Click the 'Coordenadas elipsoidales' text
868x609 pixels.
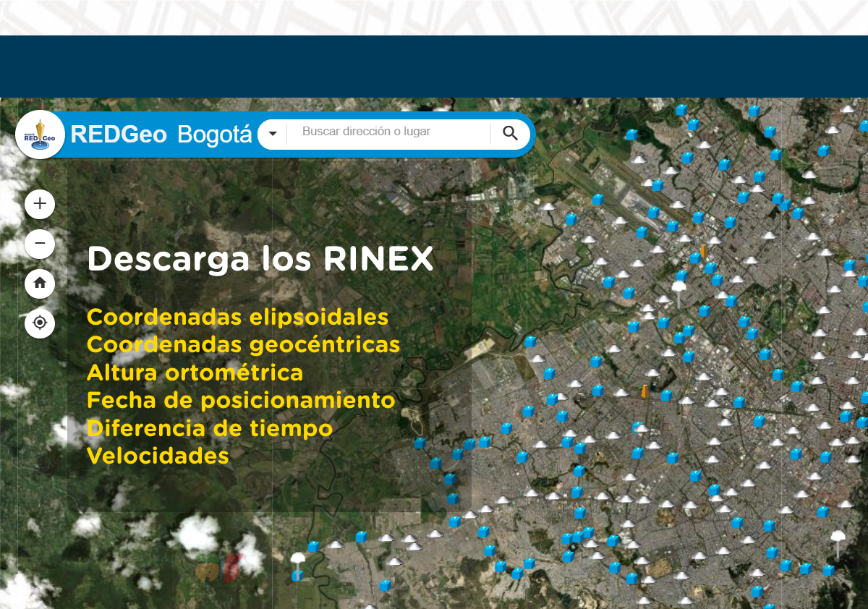237,317
